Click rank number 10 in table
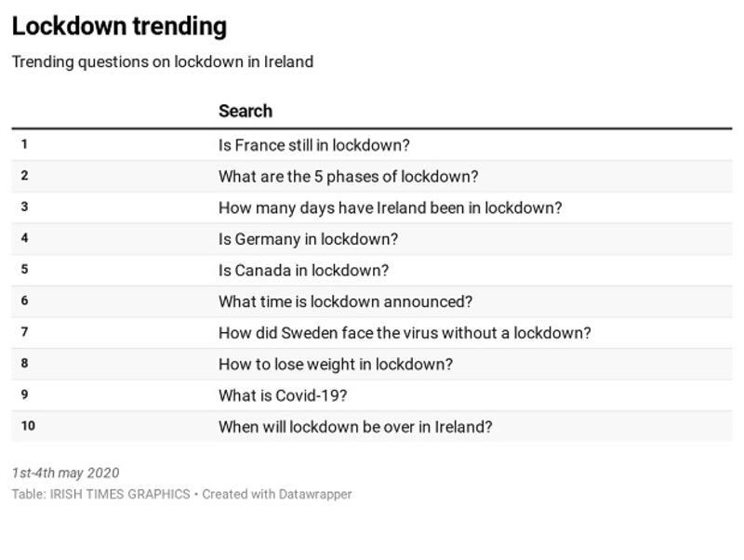744x560 pixels. 28,426
